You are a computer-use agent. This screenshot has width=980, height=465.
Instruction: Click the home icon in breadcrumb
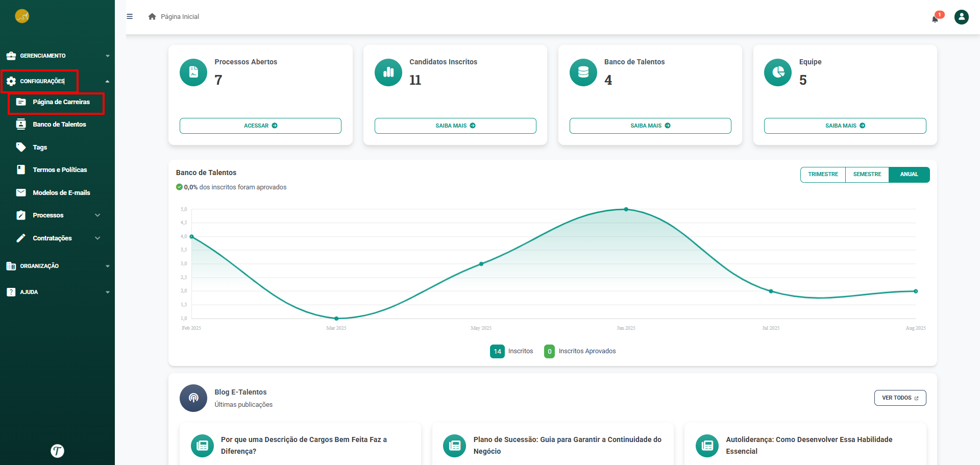pos(152,16)
